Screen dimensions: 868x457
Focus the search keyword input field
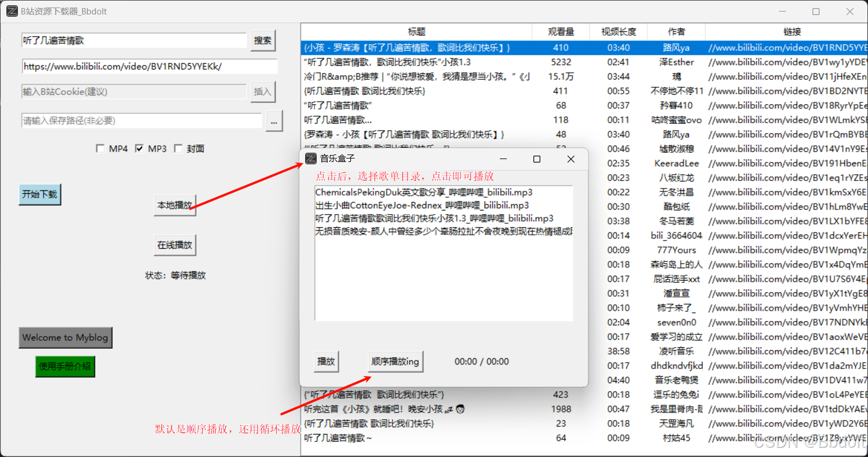pyautogui.click(x=134, y=40)
